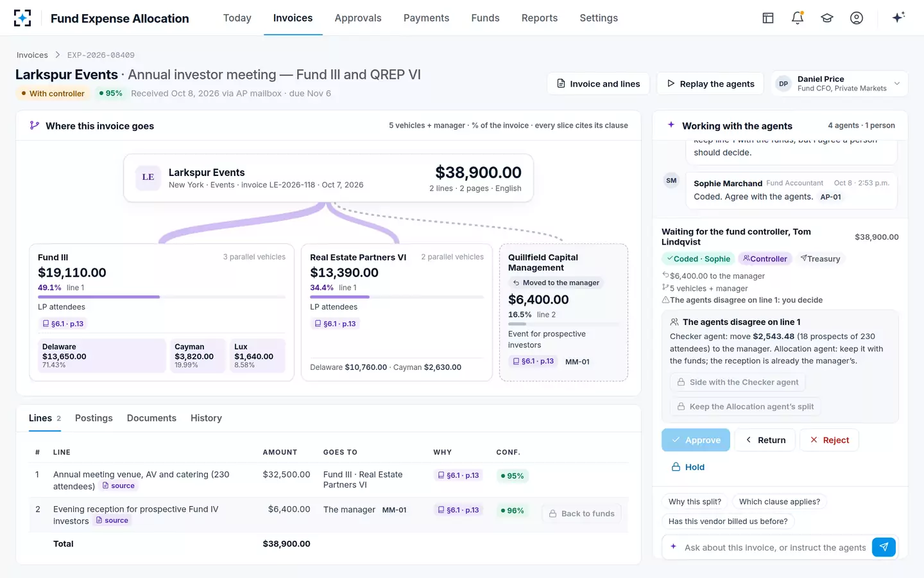Open the user account icon
Screen dimensions: 924x578
[x=857, y=18]
